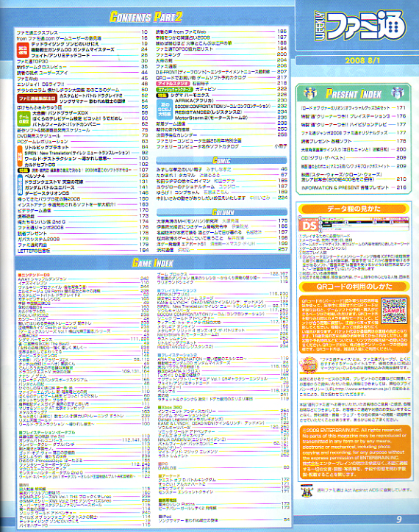The image size is (419, 532).
Task: Click the Weekly Famitsu logo
Action: [x=360, y=26]
